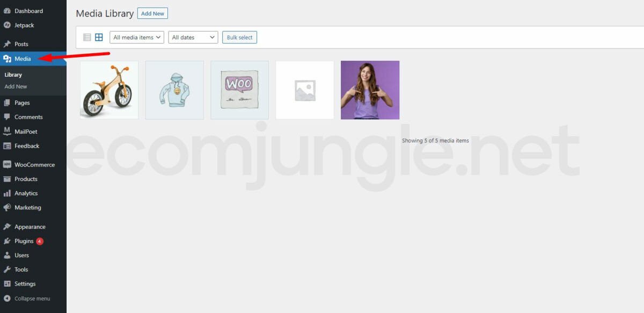The width and height of the screenshot is (644, 313).
Task: Click the WooCommerce icon in sidebar
Action: pyautogui.click(x=7, y=165)
